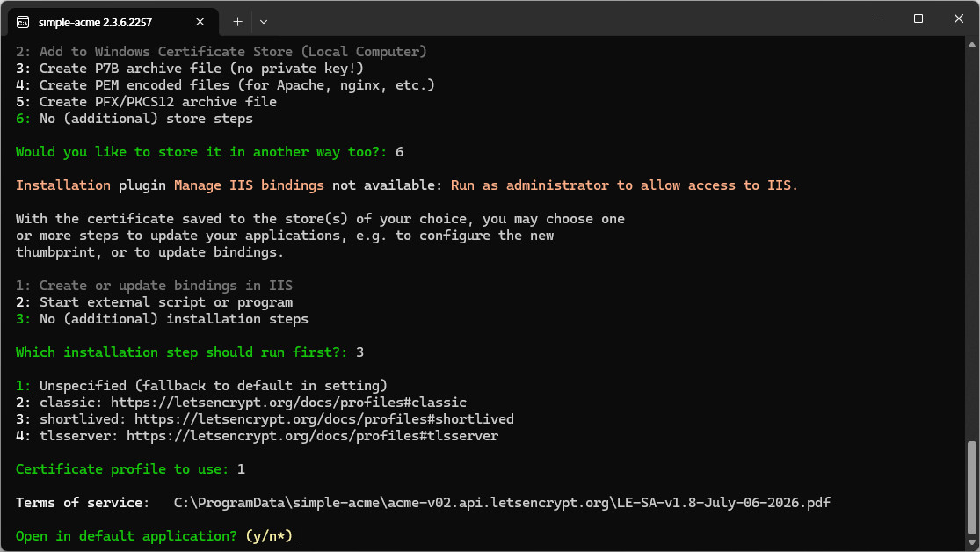The image size is (980, 552).
Task: Click 'Create P7B archive file' option line
Action: pos(189,69)
